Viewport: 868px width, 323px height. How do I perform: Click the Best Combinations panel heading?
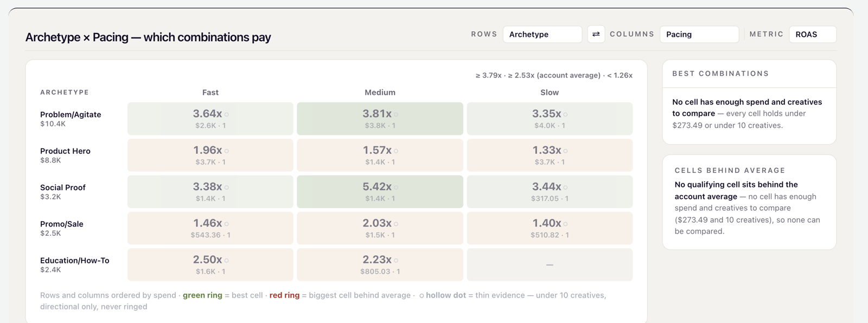point(720,74)
